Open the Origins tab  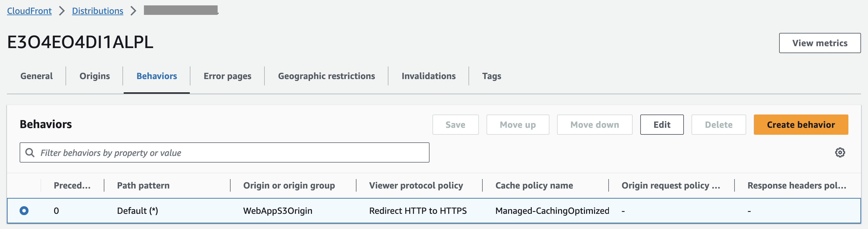click(95, 76)
